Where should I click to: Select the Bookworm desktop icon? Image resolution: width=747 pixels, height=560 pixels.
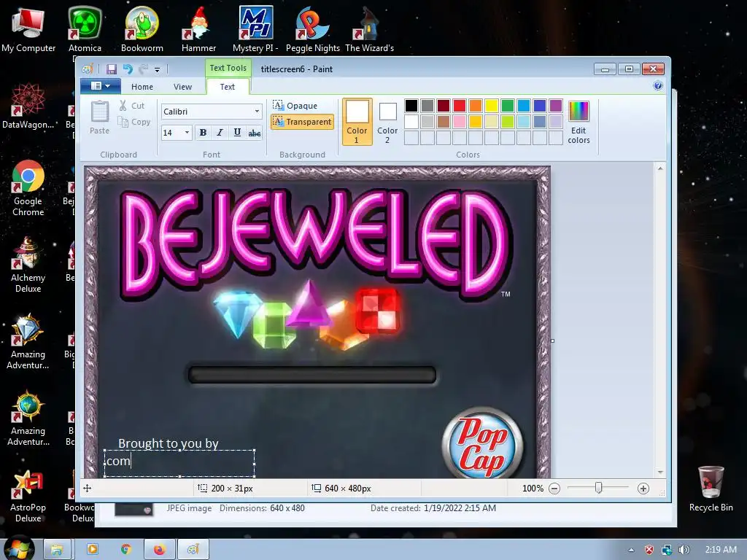pyautogui.click(x=142, y=29)
